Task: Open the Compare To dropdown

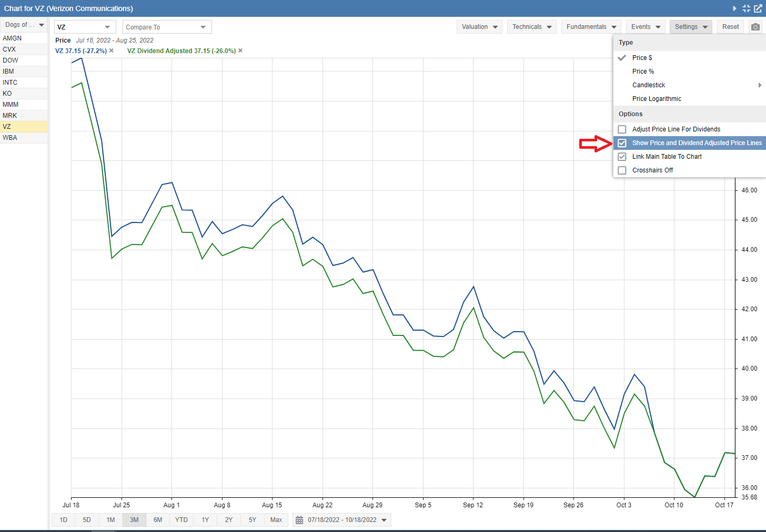Action: [x=167, y=27]
